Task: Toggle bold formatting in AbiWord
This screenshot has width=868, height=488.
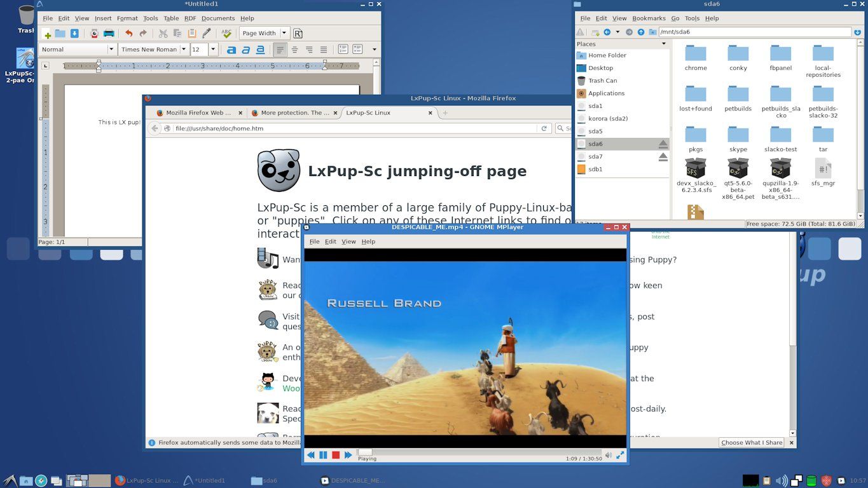Action: 232,49
